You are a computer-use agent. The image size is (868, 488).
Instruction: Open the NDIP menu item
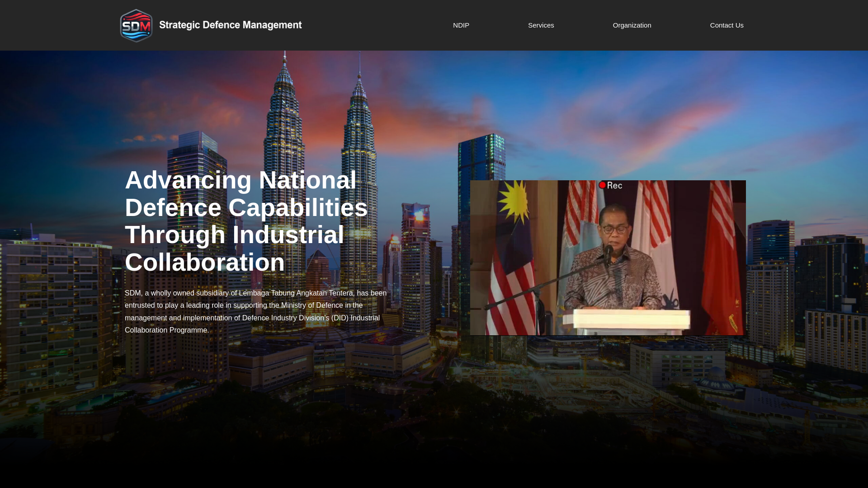pos(461,25)
